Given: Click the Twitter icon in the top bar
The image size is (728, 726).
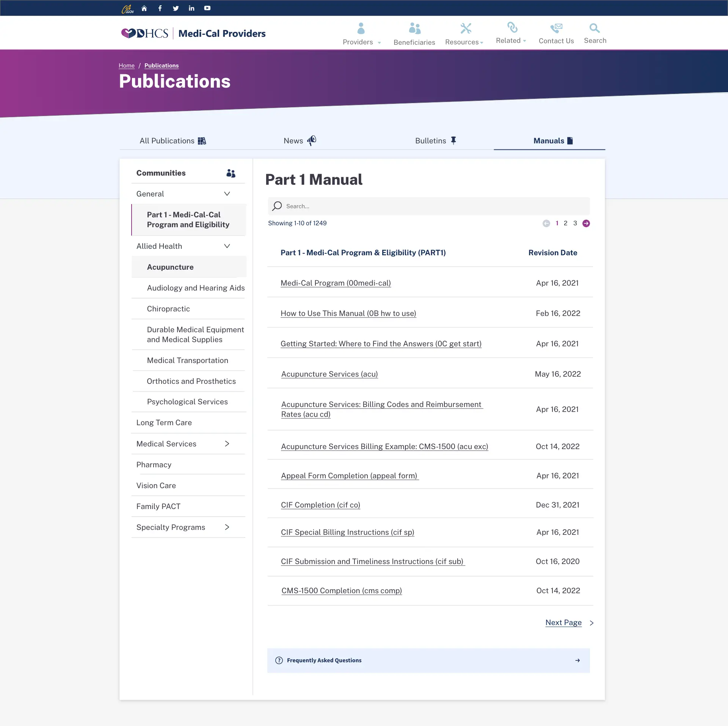Looking at the screenshot, I should click(176, 8).
